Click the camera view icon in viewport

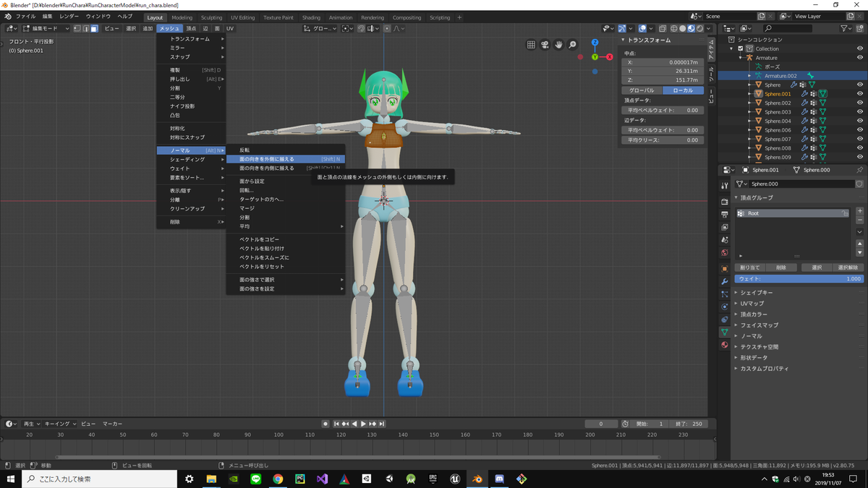tap(545, 45)
